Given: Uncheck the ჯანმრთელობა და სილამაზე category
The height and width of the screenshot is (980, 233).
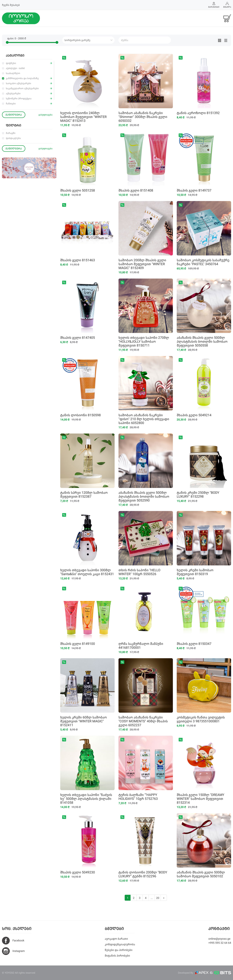Looking at the screenshot, I should (3, 78).
